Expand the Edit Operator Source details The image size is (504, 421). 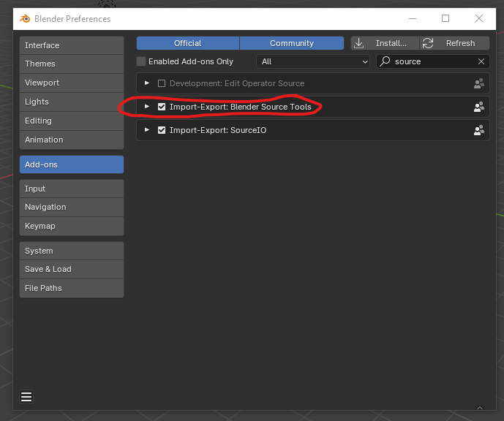(x=147, y=83)
